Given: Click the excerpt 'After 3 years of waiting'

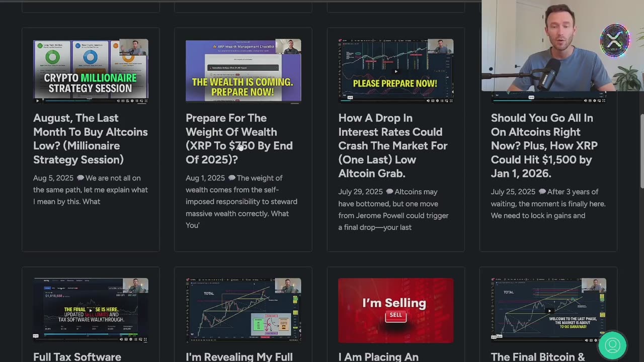Looking at the screenshot, I should click(548, 204).
